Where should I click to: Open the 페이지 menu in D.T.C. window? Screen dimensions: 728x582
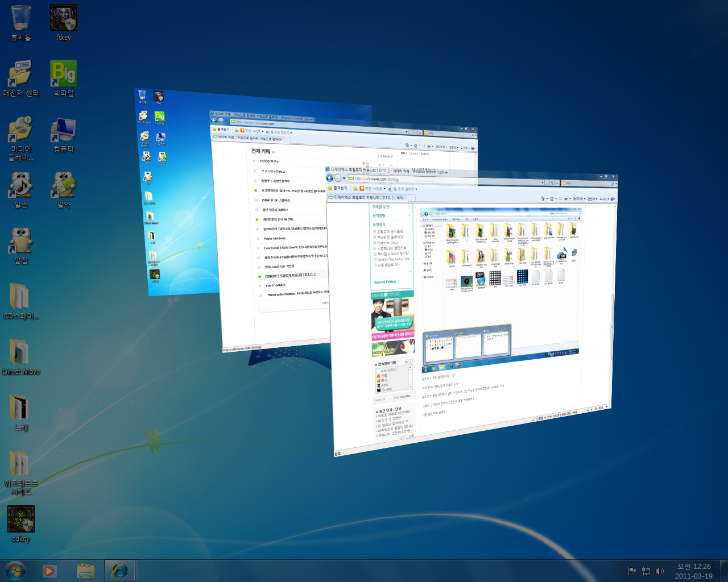click(x=578, y=199)
